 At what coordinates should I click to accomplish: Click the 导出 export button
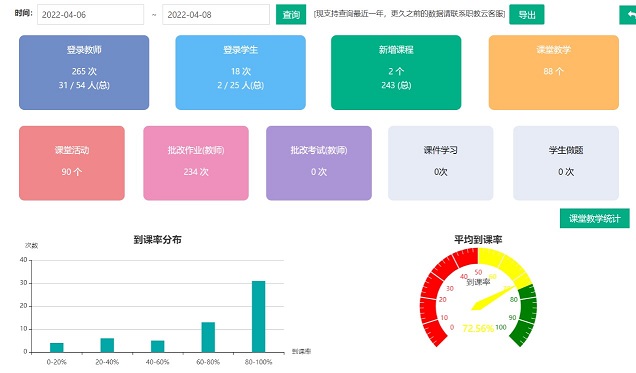(x=526, y=15)
